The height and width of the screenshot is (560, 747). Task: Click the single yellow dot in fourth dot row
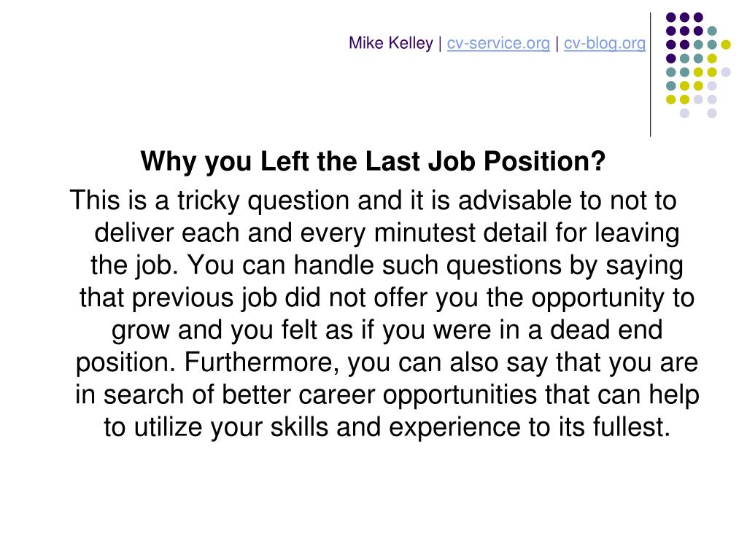click(712, 58)
